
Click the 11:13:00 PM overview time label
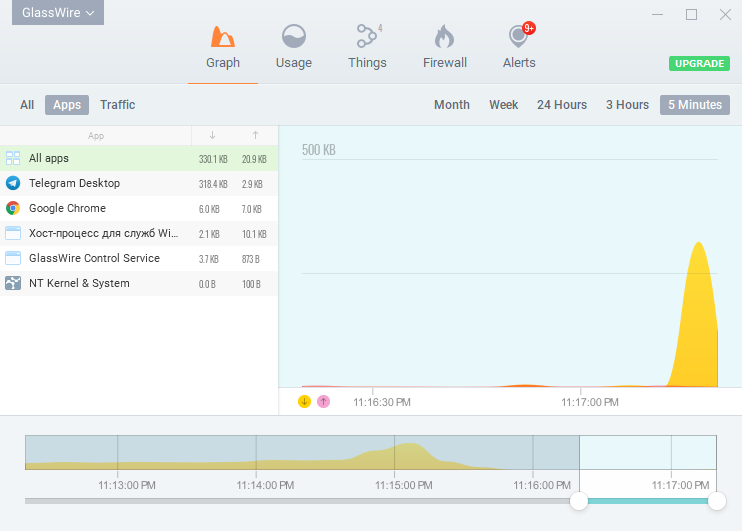[127, 485]
